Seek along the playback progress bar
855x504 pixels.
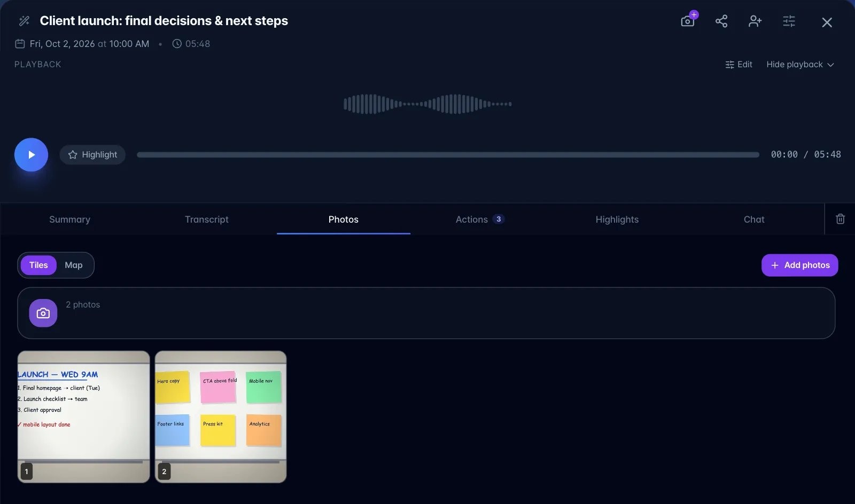tap(448, 155)
